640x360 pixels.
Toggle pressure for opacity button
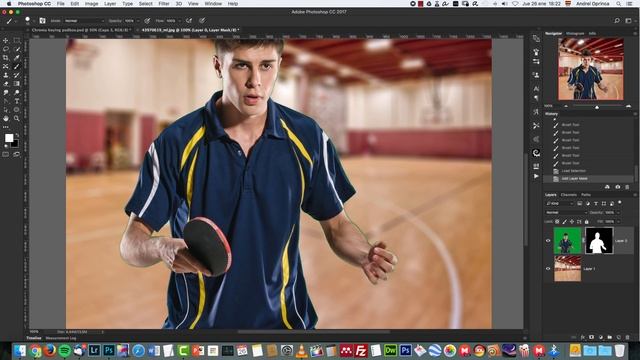click(x=147, y=20)
